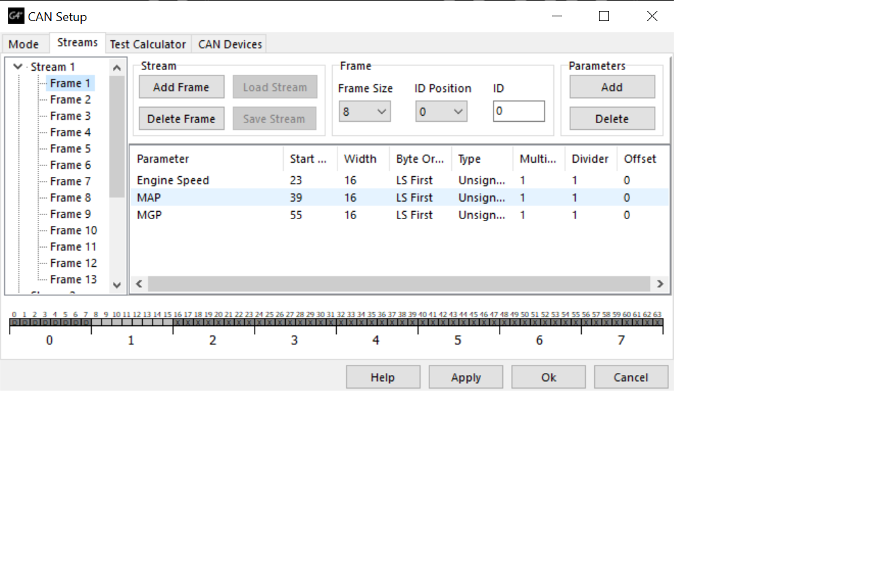
Task: Select Frame 9 in the tree
Action: pos(70,214)
